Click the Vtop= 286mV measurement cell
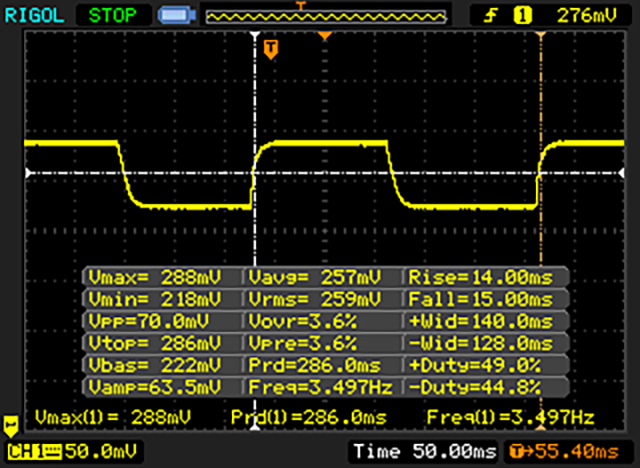The image size is (640, 468). pyautogui.click(x=161, y=343)
